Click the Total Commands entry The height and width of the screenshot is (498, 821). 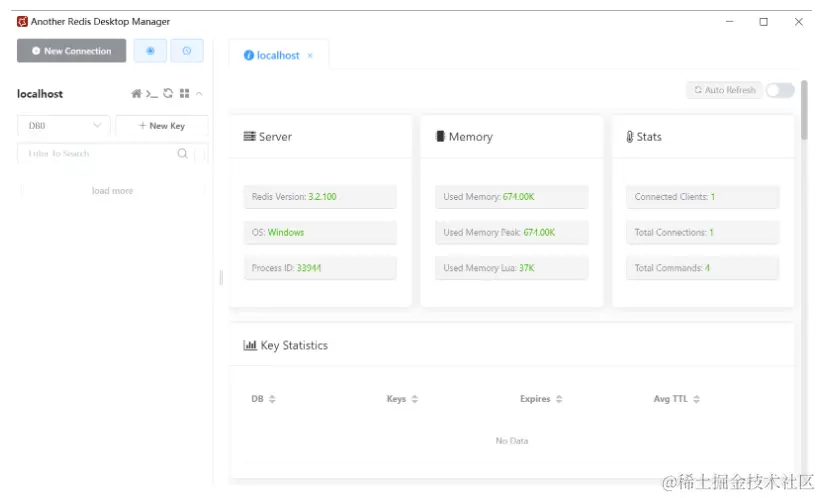pyautogui.click(x=703, y=268)
